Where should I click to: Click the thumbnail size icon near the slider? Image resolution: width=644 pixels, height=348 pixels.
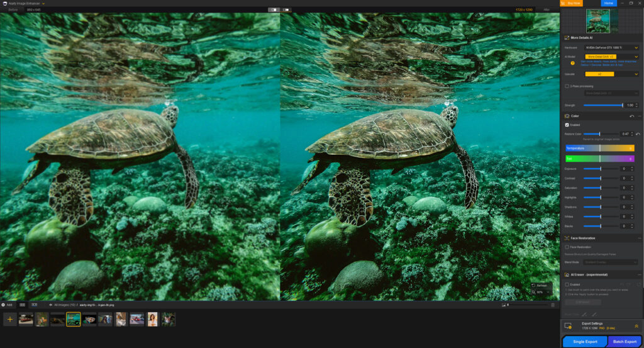504,305
